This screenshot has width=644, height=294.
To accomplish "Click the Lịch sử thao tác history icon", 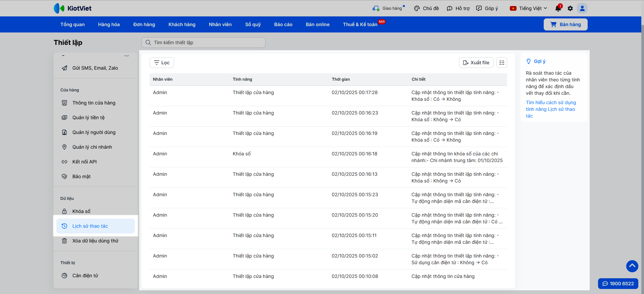I will 64,226.
